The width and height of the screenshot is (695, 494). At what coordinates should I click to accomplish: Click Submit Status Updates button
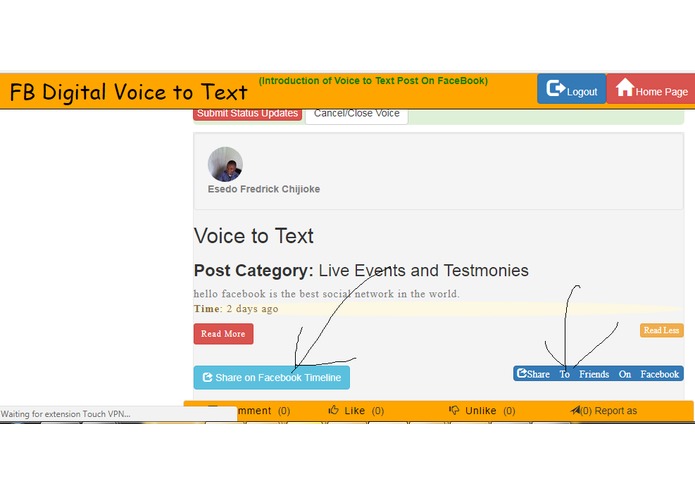pyautogui.click(x=247, y=113)
